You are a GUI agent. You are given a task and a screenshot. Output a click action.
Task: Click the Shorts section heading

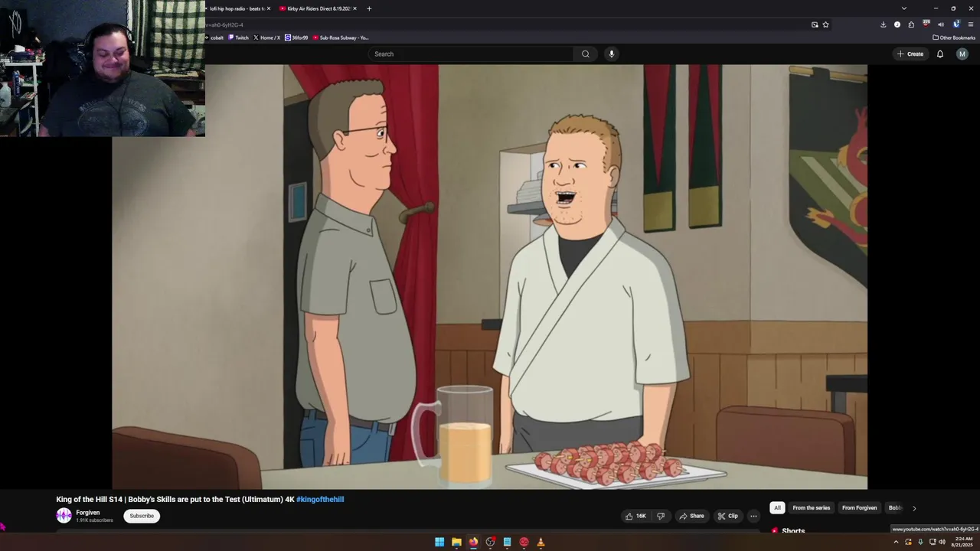[x=793, y=530]
